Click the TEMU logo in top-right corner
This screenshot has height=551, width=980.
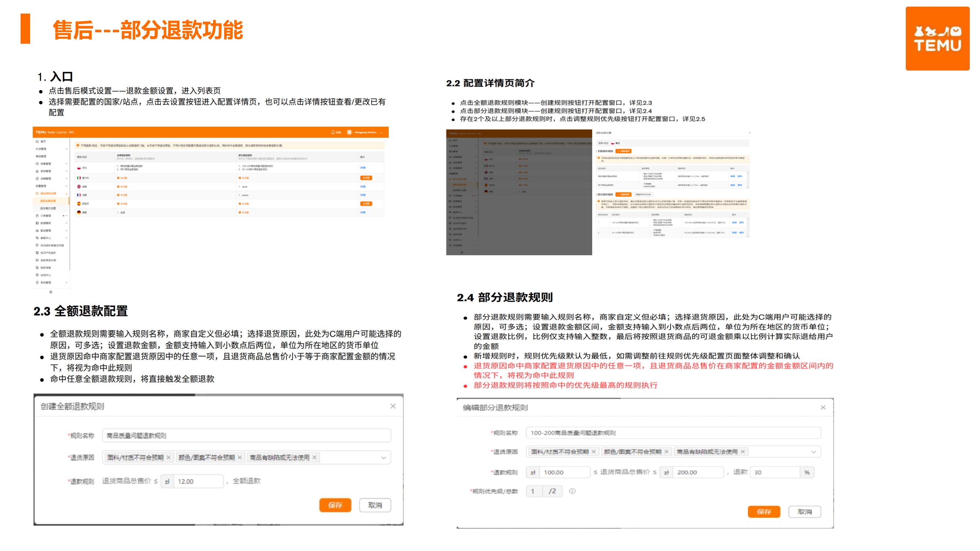click(937, 39)
